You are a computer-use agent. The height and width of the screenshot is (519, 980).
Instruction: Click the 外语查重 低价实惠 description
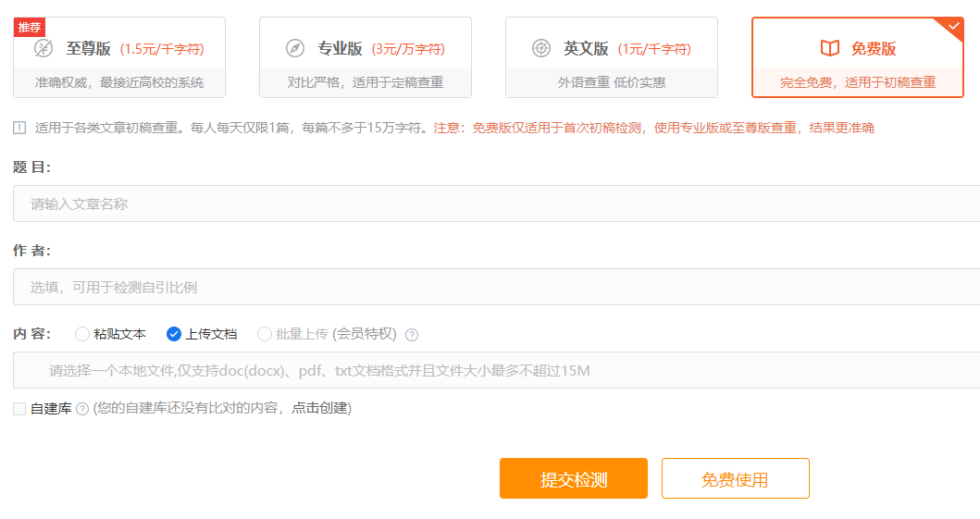pos(612,82)
